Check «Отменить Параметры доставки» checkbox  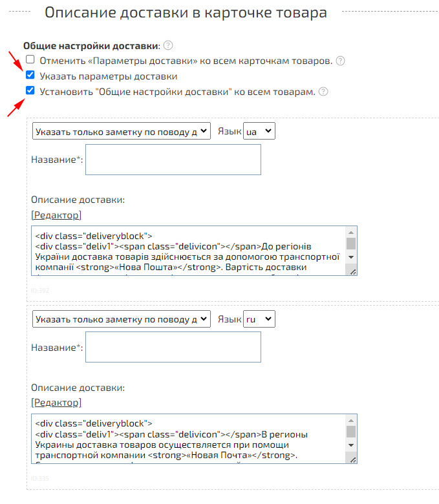coord(30,60)
